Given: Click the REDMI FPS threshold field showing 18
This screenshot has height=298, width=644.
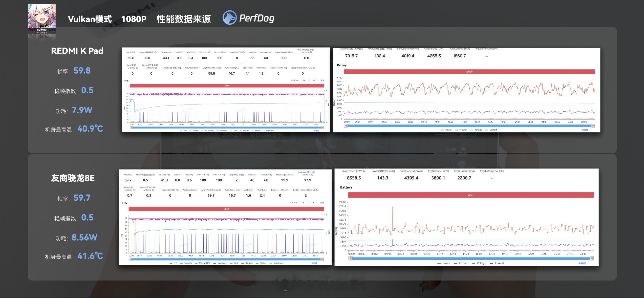Looking at the screenshot, I should tap(304, 81).
